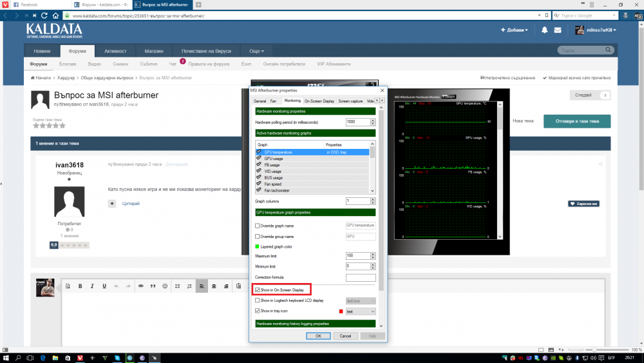
Task: Toggle bold in the reply editor
Action: coord(80,286)
